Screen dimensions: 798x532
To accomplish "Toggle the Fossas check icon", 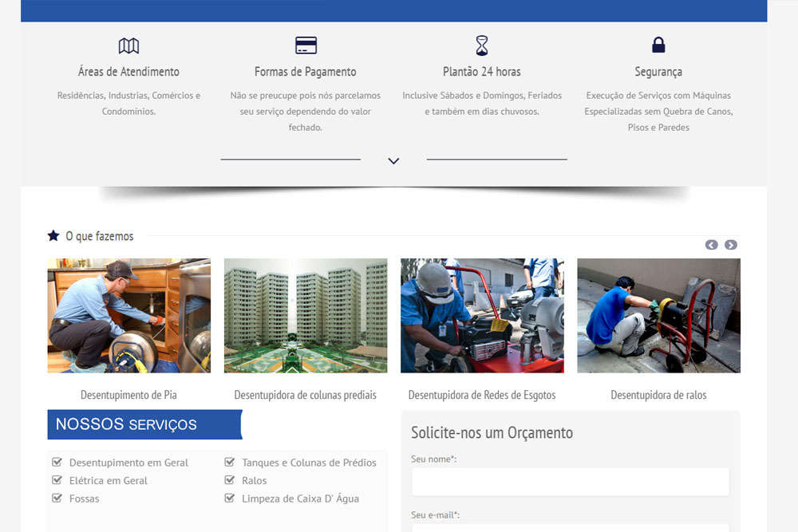I will coord(57,498).
